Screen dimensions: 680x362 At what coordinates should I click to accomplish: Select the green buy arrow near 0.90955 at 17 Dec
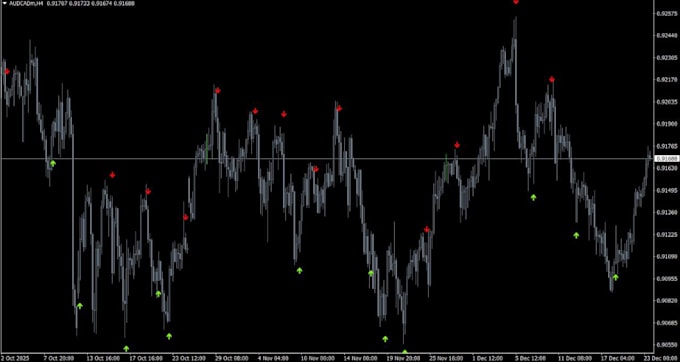click(x=615, y=277)
